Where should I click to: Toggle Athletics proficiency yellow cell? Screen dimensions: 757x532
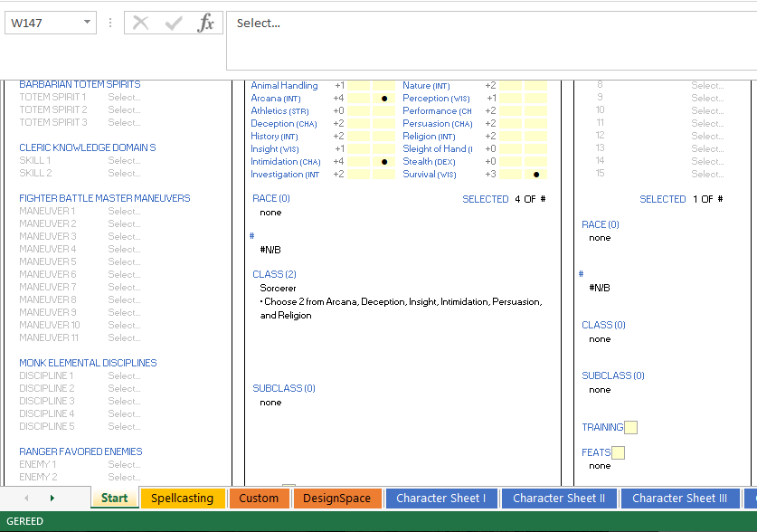(384, 111)
